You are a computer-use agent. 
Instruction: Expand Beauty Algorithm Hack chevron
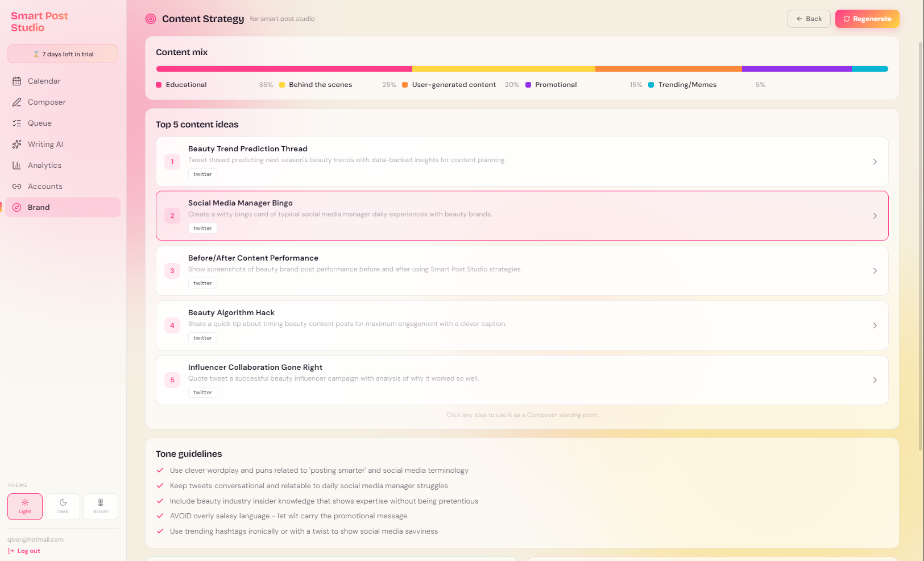(875, 325)
